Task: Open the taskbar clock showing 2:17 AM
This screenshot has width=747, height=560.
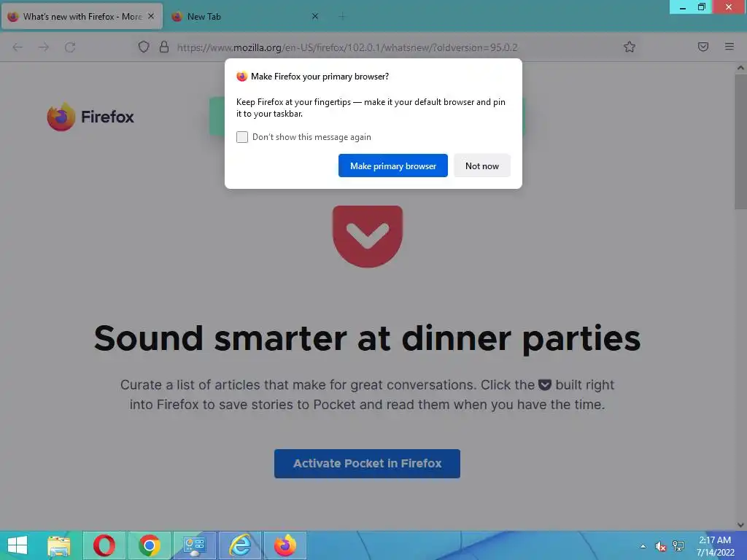Action: pos(715,546)
